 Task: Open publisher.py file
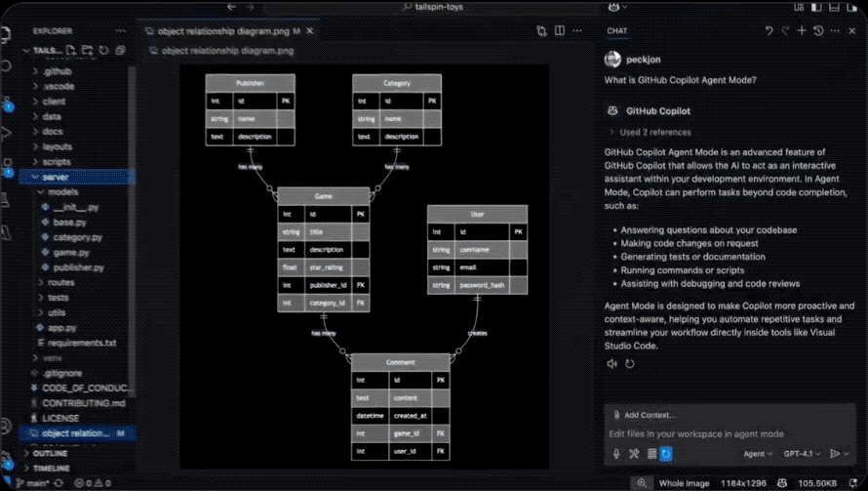pos(79,267)
